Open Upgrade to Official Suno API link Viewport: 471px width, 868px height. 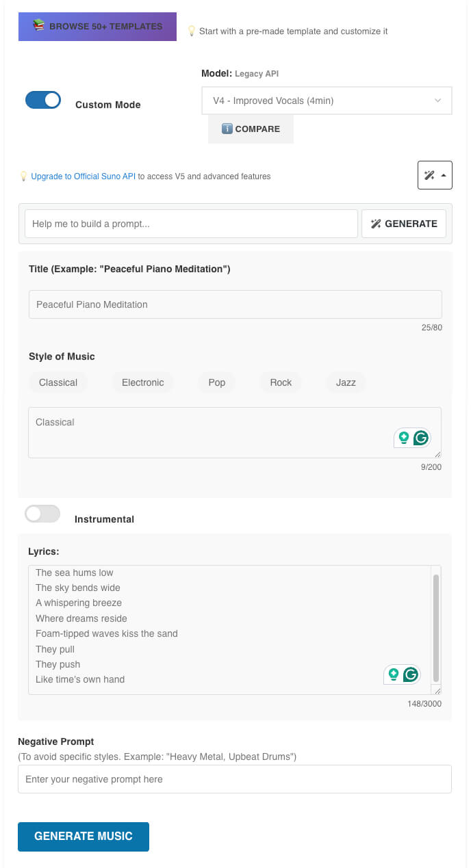[83, 176]
